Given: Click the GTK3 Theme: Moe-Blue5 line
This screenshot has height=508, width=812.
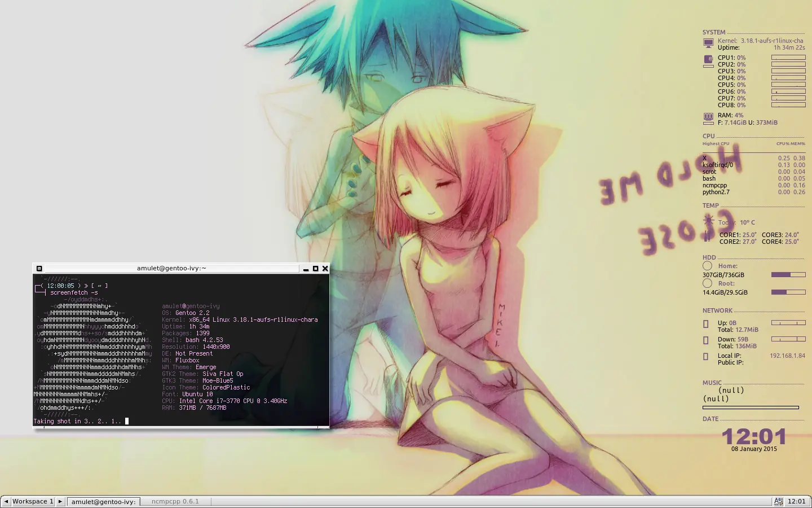Looking at the screenshot, I should point(197,380).
